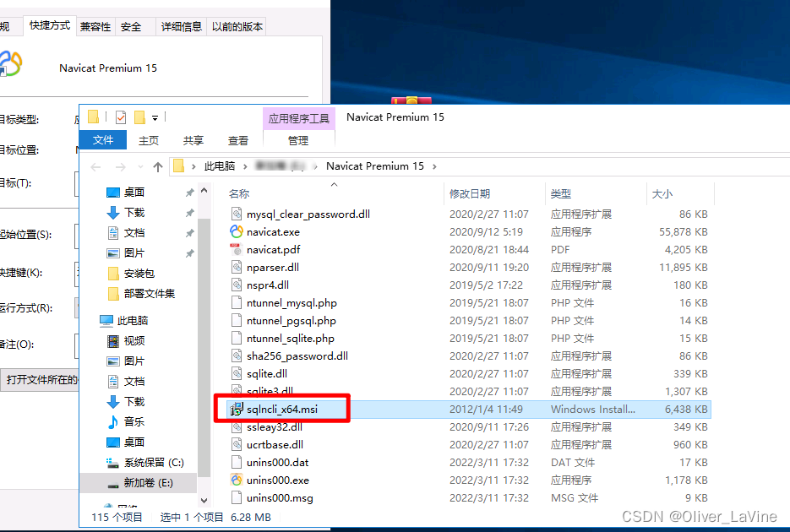Click the Windows Install... type cell
Viewport: 790px width, 532px height.
tap(593, 410)
